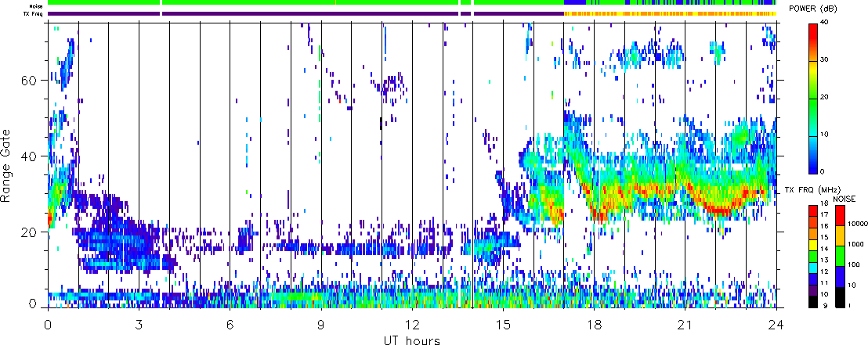Click the 'TX FRQ (MHz)' legend title
Screen dimensions: 868x345
pos(812,190)
